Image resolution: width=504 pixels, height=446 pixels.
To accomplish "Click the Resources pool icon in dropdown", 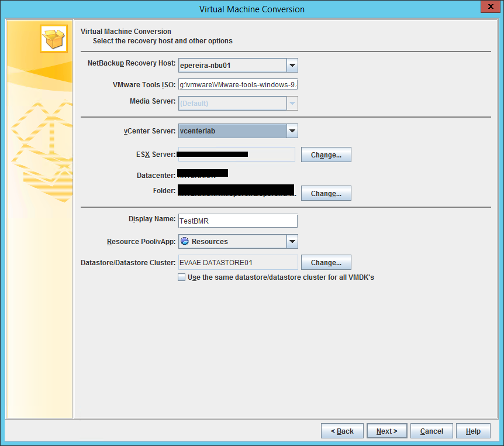I will click(x=185, y=241).
